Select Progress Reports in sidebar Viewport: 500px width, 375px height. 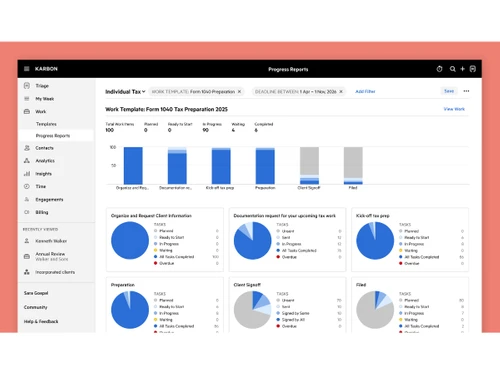coord(53,136)
